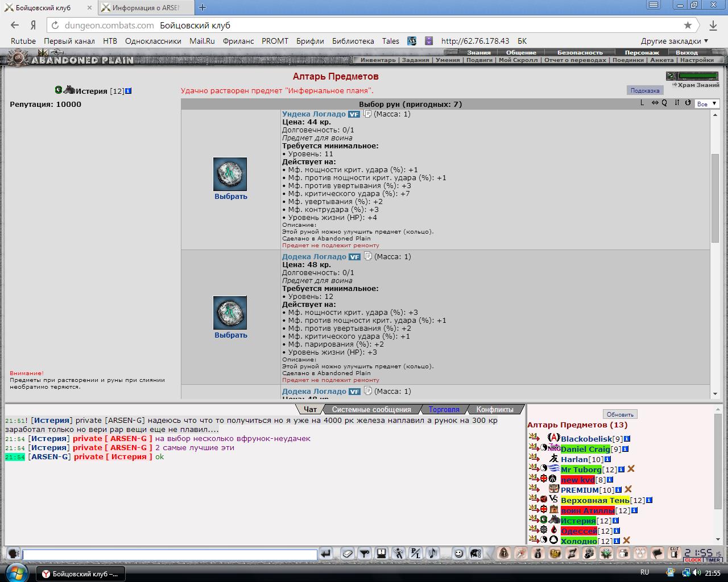Switch to the Чат tab

click(310, 409)
